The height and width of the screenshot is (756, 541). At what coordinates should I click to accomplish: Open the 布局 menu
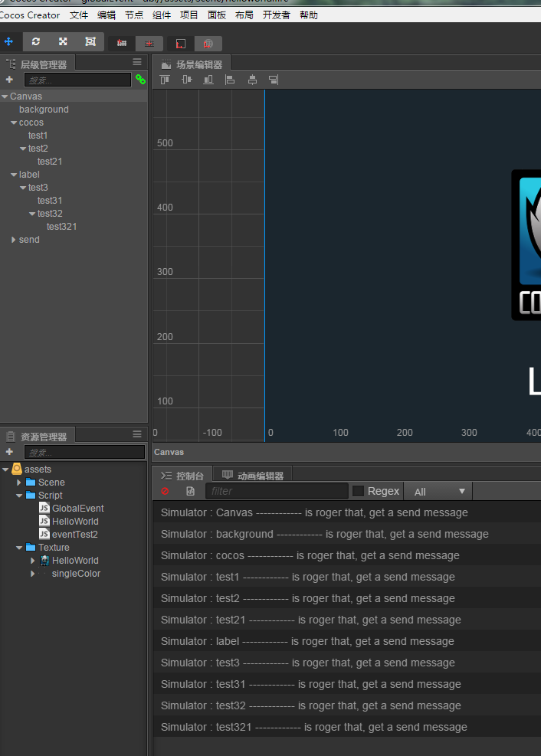pyautogui.click(x=244, y=15)
